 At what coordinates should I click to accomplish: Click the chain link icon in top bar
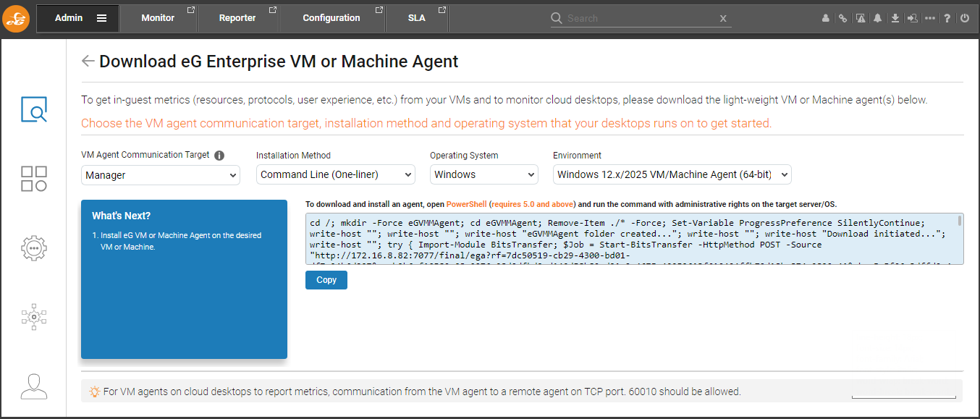[843, 19]
